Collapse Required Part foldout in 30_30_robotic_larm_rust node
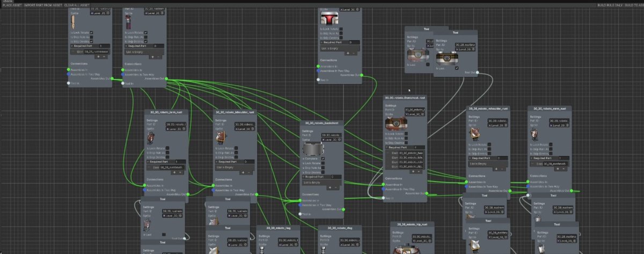Image resolution: width=644 pixels, height=254 pixels. 148,161
